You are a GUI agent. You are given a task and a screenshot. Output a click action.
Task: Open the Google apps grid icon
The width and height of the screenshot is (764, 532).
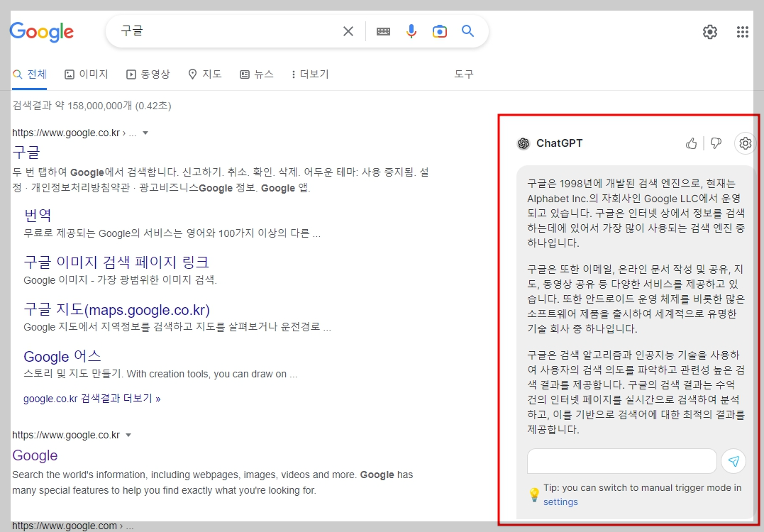(742, 32)
